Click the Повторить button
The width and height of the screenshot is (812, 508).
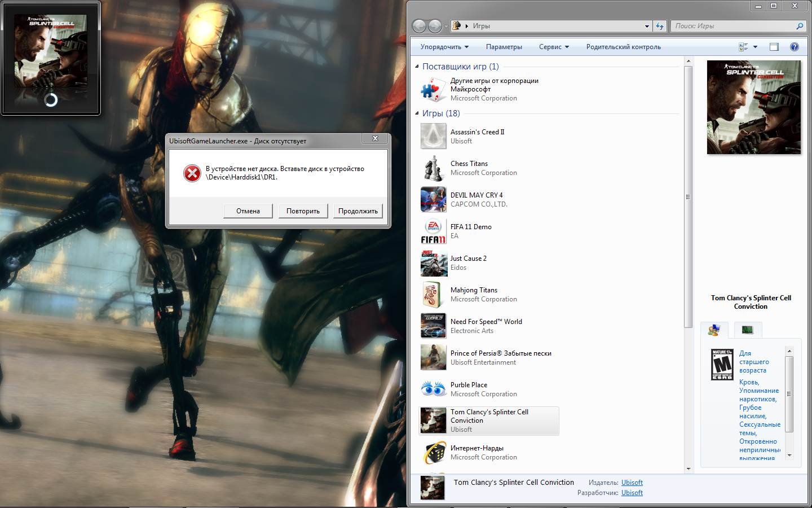pos(303,211)
